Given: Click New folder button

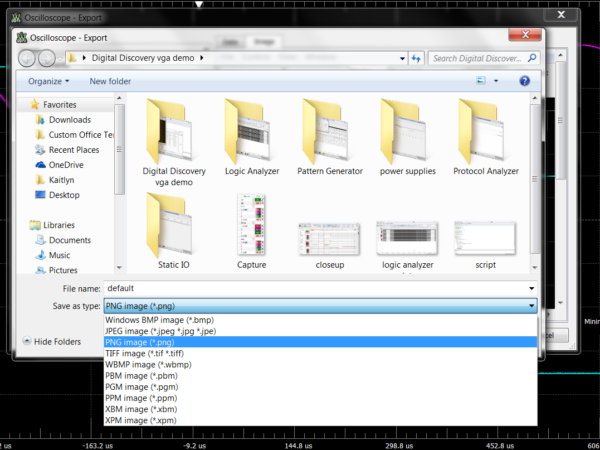Looking at the screenshot, I should [110, 81].
